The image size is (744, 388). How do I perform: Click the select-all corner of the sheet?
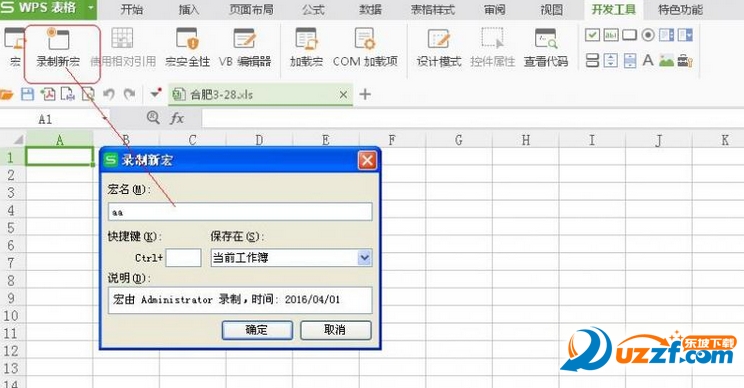[18, 140]
